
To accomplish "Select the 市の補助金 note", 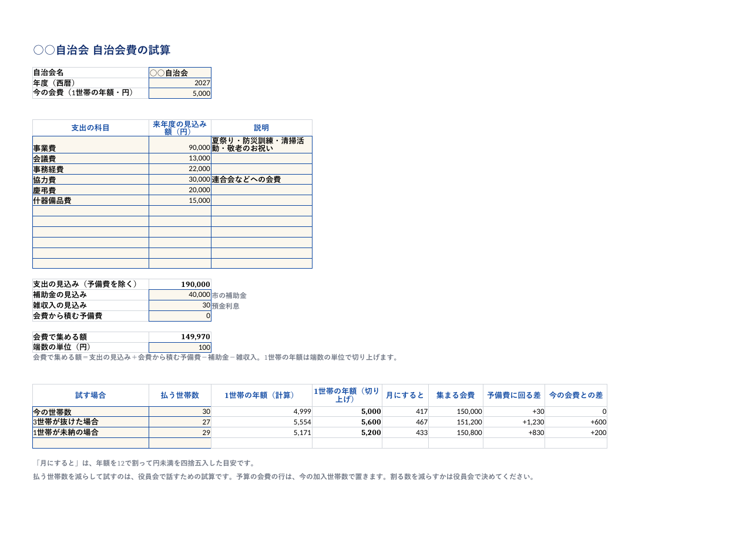I will pos(229,296).
